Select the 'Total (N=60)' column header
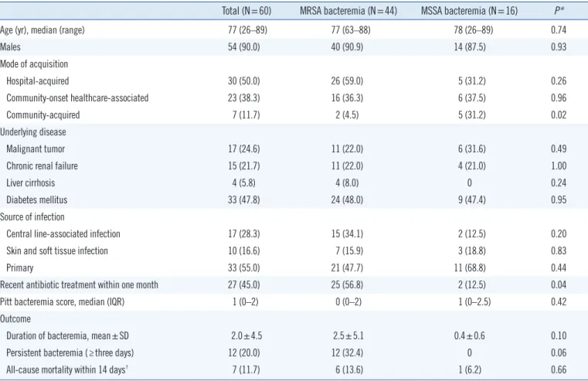Image resolution: width=588 pixels, height=381 pixels. [x=246, y=11]
